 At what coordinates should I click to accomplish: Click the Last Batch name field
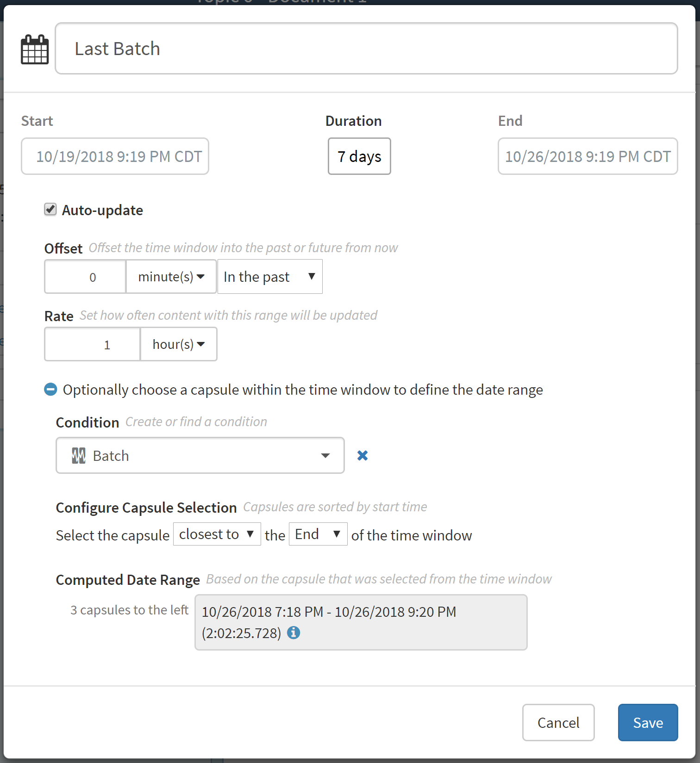pos(366,49)
